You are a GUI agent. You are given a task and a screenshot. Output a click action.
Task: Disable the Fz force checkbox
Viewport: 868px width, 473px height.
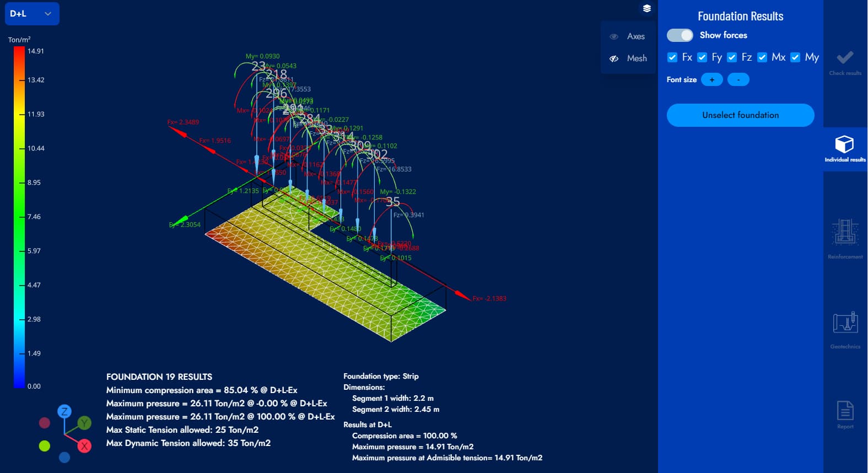pos(732,57)
